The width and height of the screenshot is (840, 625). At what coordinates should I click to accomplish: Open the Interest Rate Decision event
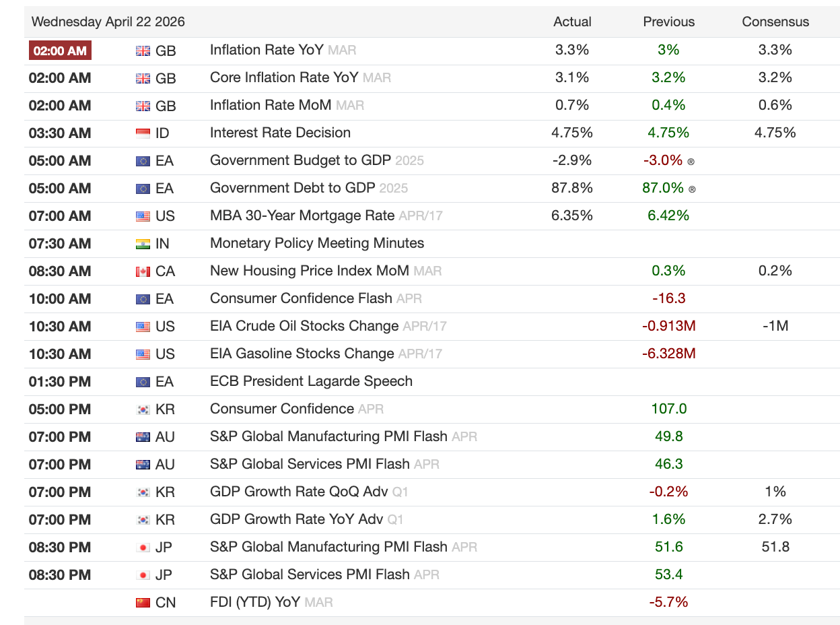280,133
